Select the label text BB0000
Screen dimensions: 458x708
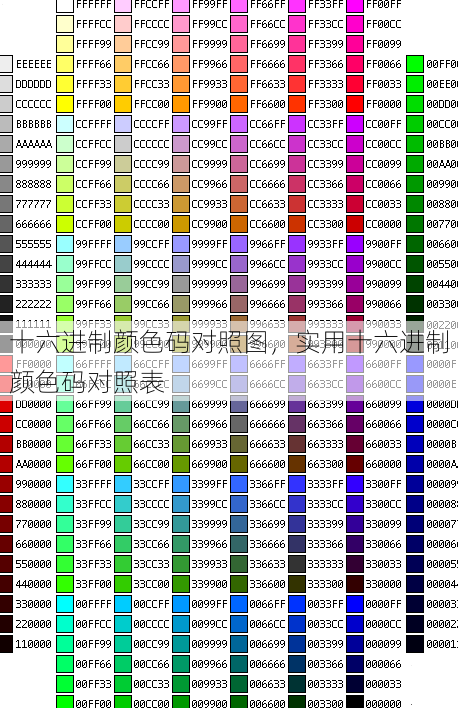34,444
